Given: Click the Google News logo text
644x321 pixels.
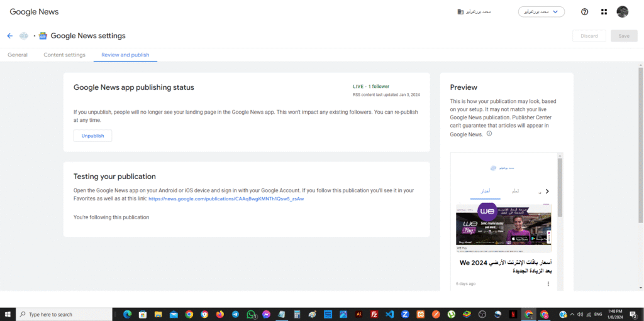Looking at the screenshot, I should (34, 12).
